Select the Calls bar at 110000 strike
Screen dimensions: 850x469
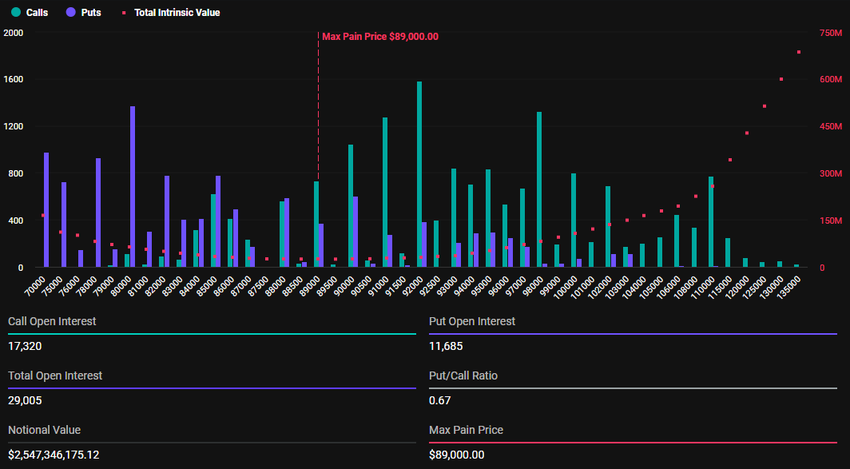(710, 222)
